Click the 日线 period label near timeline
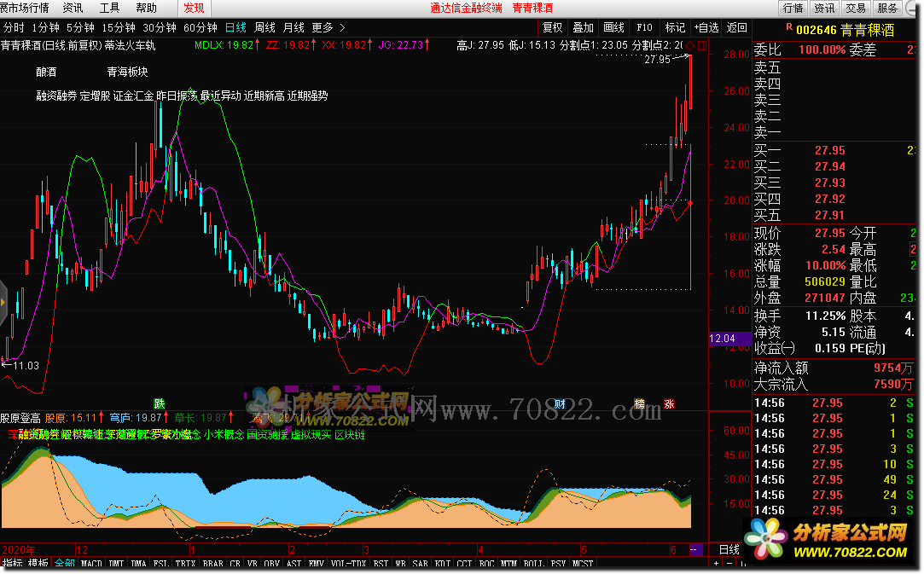 (729, 549)
